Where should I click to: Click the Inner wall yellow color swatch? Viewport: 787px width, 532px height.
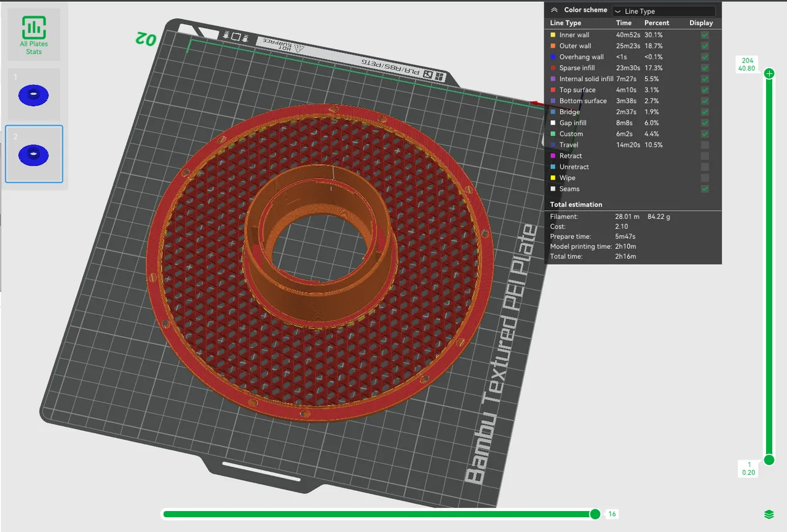tap(552, 34)
